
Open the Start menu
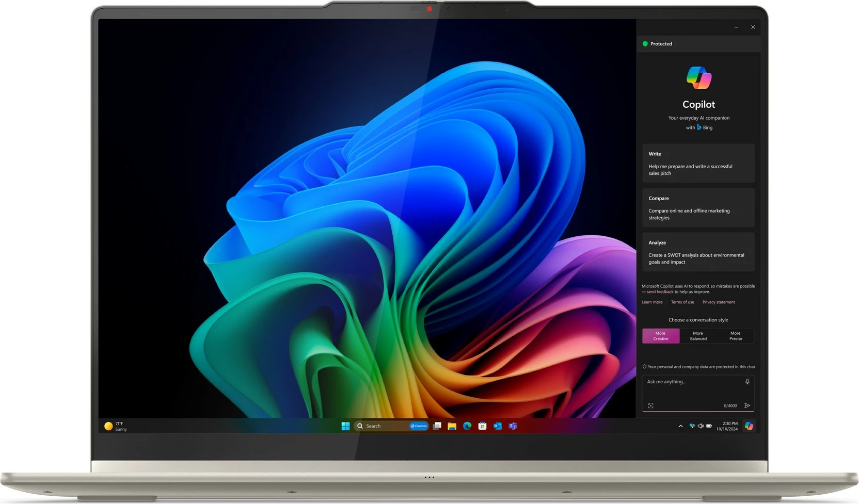tap(345, 426)
